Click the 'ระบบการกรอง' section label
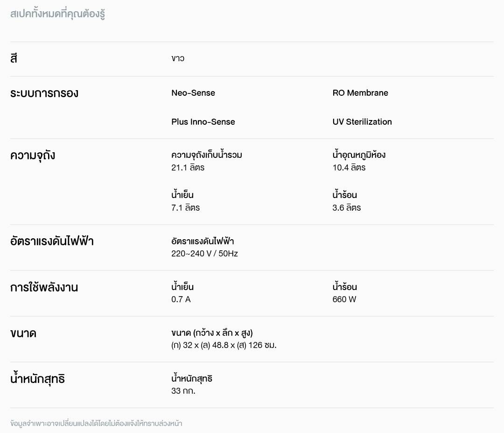This screenshot has height=433, width=504. point(44,93)
